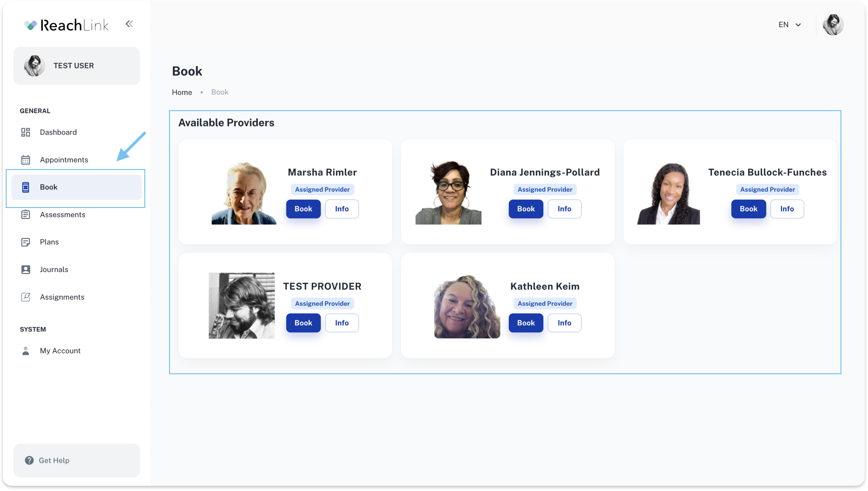
Task: Click the Assessments clipboard icon
Action: [26, 215]
